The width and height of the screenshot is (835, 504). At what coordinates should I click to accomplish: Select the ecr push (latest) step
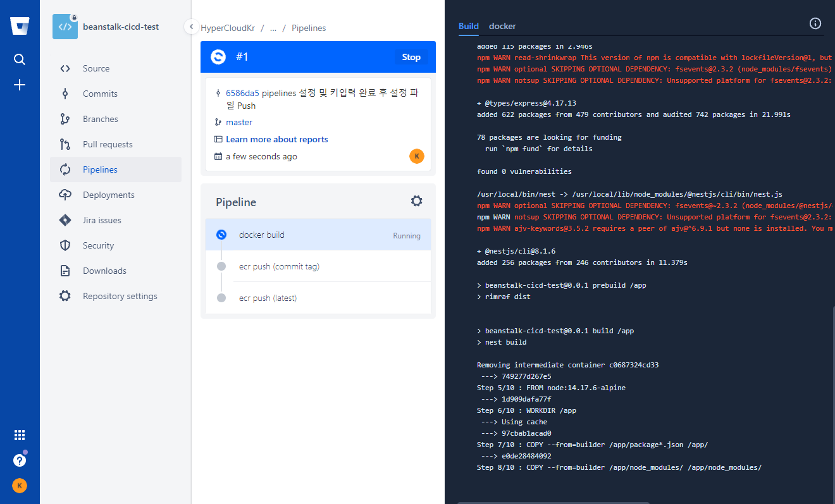tap(318, 298)
